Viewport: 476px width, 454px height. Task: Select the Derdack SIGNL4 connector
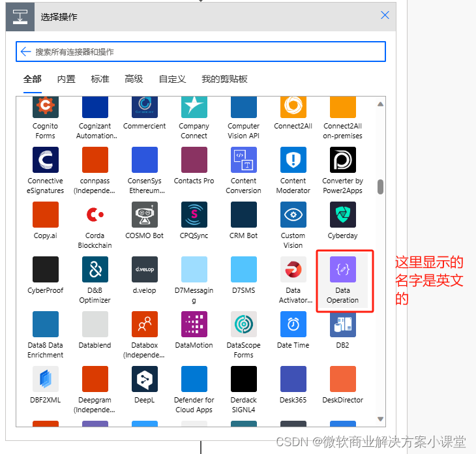(243, 379)
